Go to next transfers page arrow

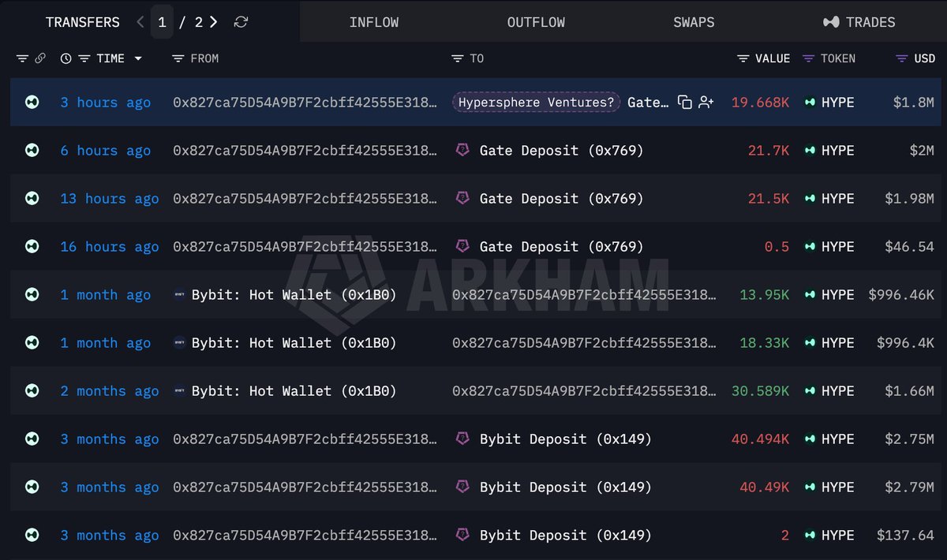214,22
